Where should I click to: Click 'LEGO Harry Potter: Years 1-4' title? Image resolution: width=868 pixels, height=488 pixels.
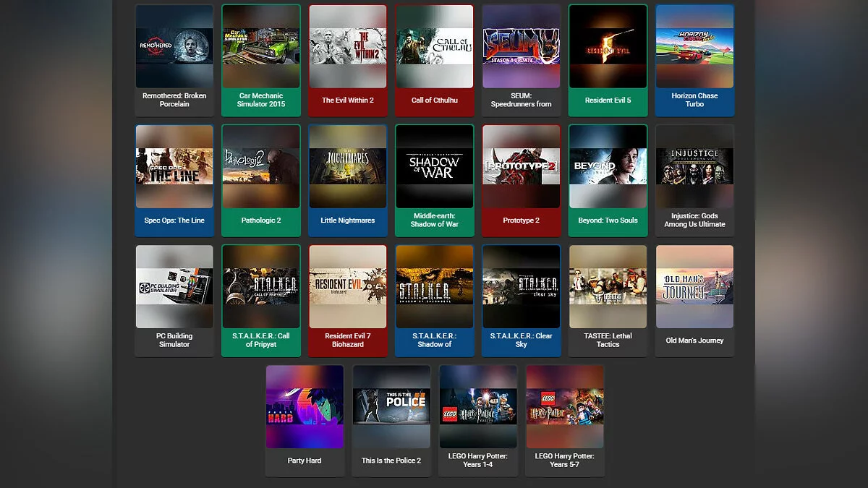[x=478, y=460]
